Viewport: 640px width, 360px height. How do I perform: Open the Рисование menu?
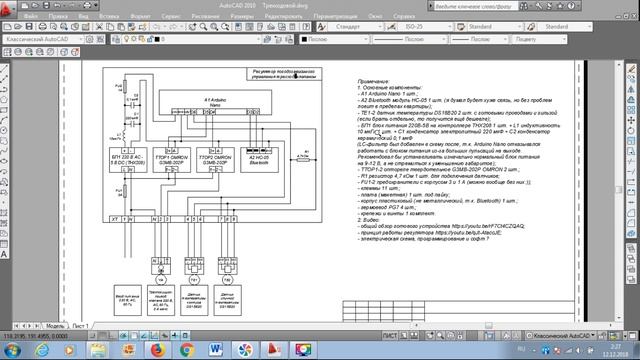pyautogui.click(x=205, y=16)
